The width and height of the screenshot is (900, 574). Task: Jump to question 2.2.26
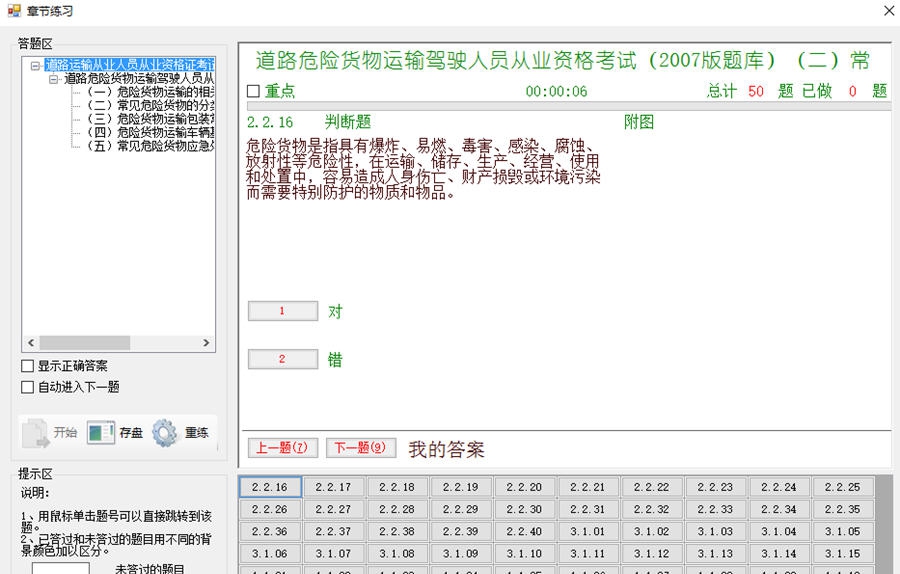(x=270, y=509)
